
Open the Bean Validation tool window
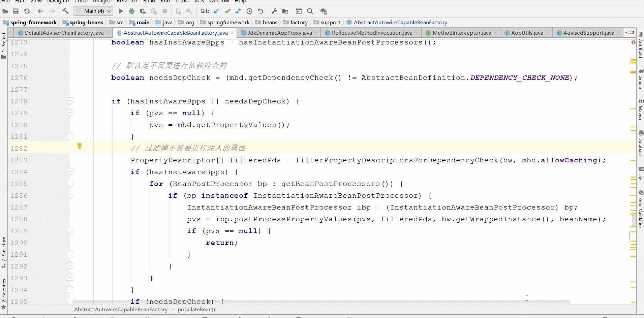click(x=641, y=210)
